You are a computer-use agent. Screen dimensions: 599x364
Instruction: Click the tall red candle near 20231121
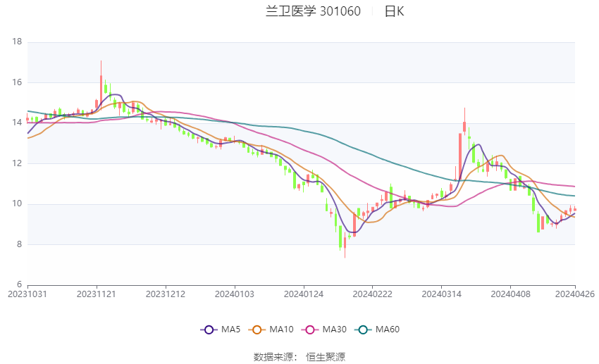tap(101, 86)
